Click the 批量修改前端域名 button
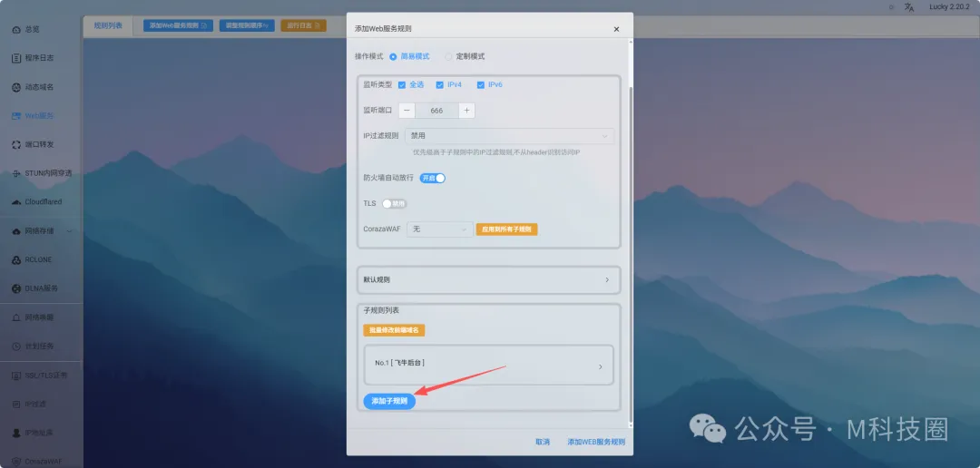The image size is (980, 468). pos(394,330)
